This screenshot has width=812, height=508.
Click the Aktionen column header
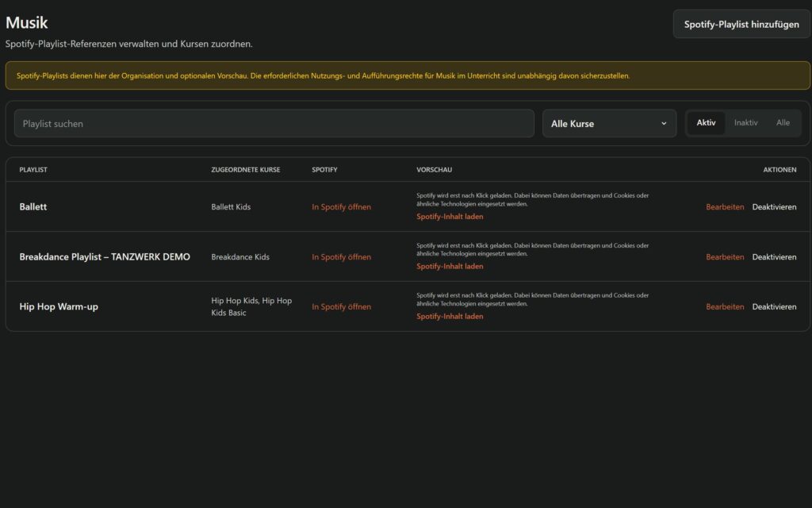click(x=779, y=170)
